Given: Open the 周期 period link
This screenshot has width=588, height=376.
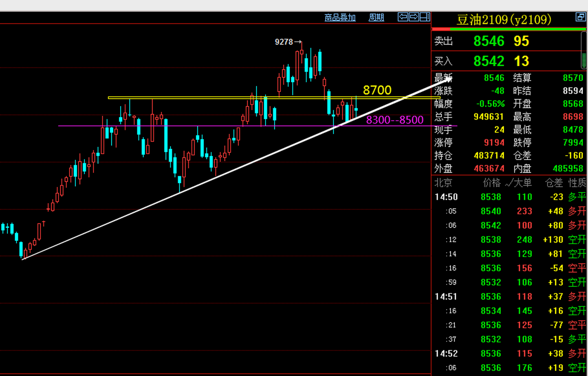Looking at the screenshot, I should click(x=376, y=18).
